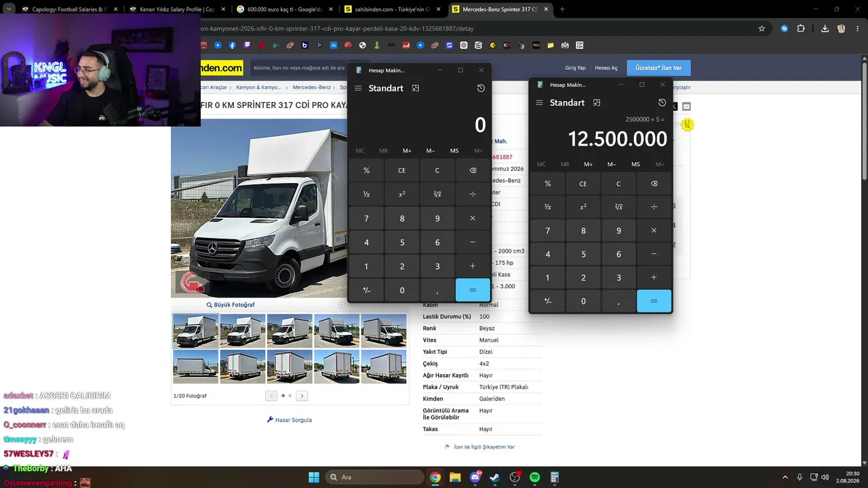This screenshot has height=488, width=868.
Task: Click Calculator icon in the taskbar
Action: [554, 477]
